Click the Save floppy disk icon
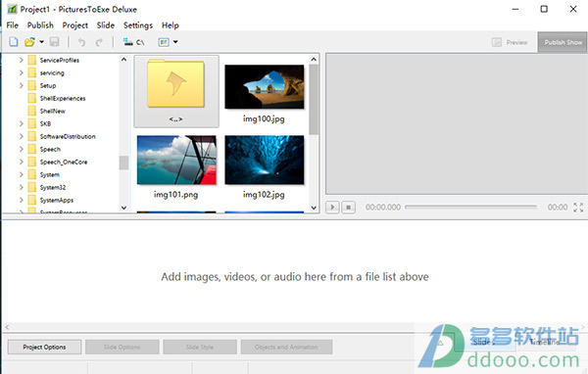 [54, 41]
